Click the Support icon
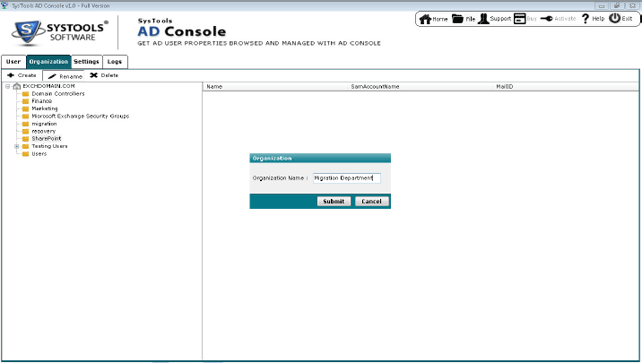 [x=483, y=19]
